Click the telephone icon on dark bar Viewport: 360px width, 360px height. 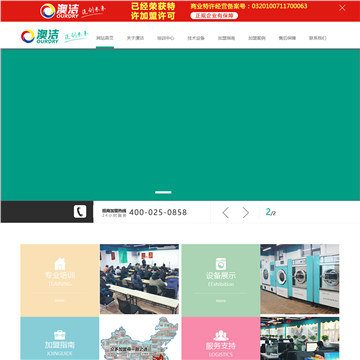click(x=80, y=212)
